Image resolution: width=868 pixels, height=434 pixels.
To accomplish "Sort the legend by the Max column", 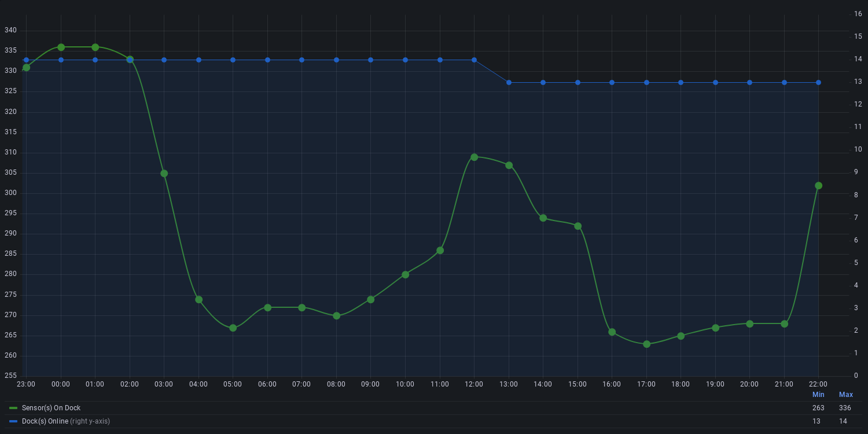I will pyautogui.click(x=845, y=395).
